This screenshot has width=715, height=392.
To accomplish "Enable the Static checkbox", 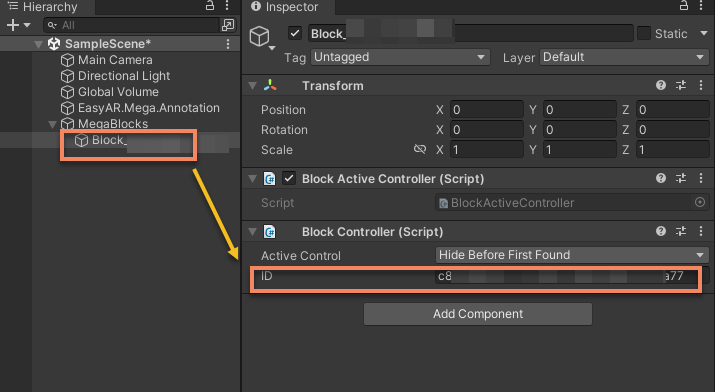I will 643,33.
